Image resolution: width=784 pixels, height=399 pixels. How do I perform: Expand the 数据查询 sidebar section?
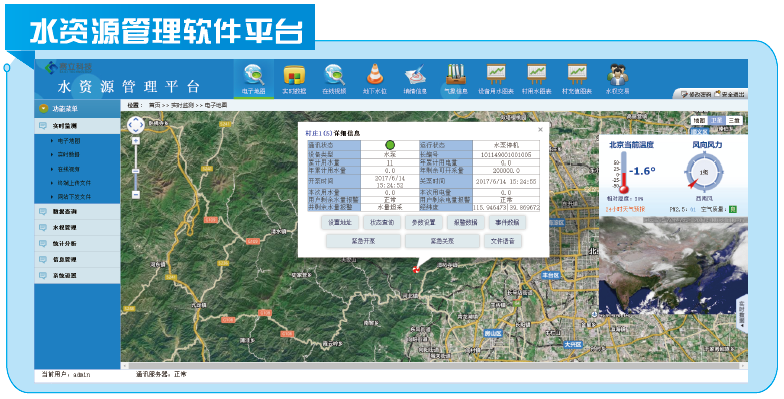click(77, 212)
